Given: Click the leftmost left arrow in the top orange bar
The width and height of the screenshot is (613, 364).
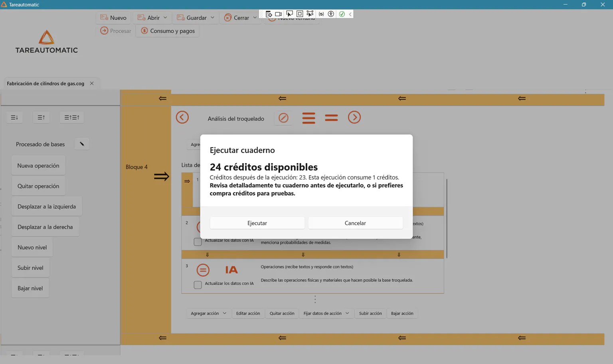Looking at the screenshot, I should coord(162,98).
